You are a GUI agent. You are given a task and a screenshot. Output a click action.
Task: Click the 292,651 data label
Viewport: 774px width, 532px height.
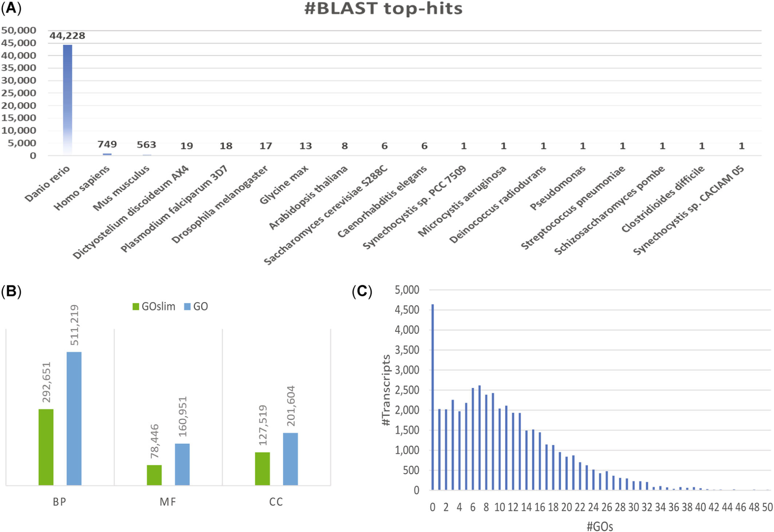click(x=46, y=382)
